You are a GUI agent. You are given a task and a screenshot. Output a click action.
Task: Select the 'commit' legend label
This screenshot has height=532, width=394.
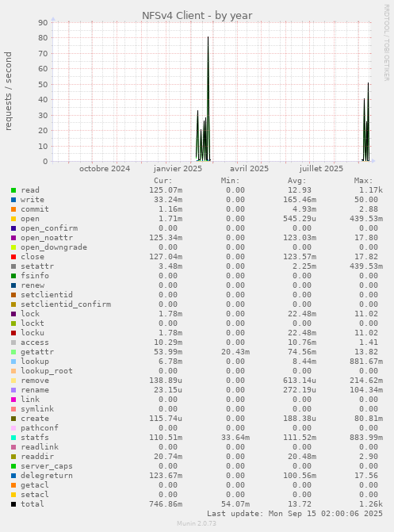click(x=35, y=209)
